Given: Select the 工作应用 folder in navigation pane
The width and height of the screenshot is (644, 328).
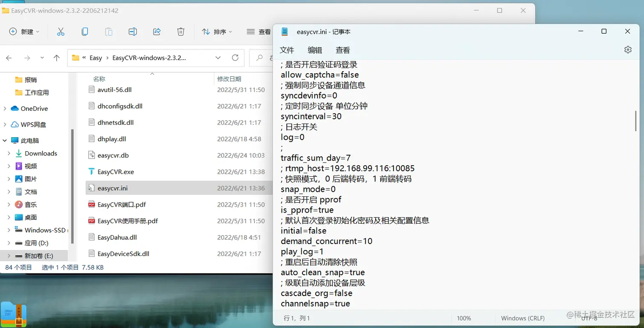Looking at the screenshot, I should (x=37, y=92).
